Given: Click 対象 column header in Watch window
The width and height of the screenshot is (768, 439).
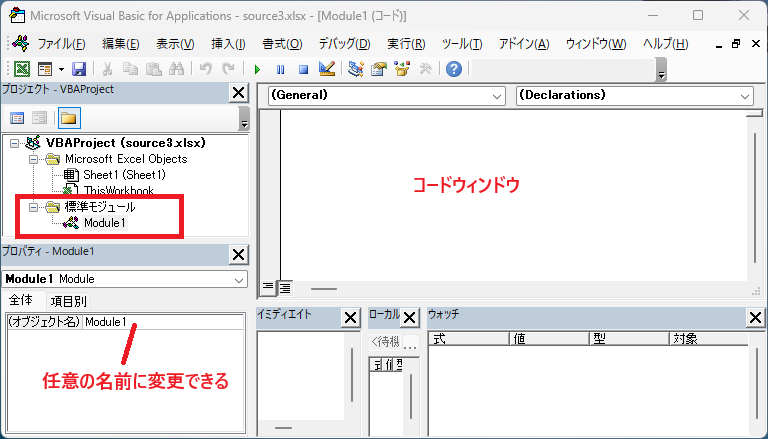Looking at the screenshot, I should pos(708,339).
